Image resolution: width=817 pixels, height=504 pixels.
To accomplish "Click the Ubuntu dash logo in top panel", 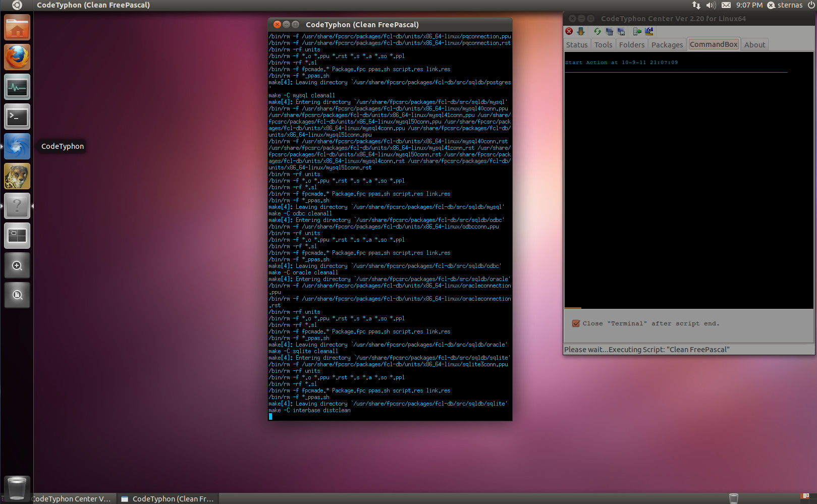I will [x=17, y=5].
